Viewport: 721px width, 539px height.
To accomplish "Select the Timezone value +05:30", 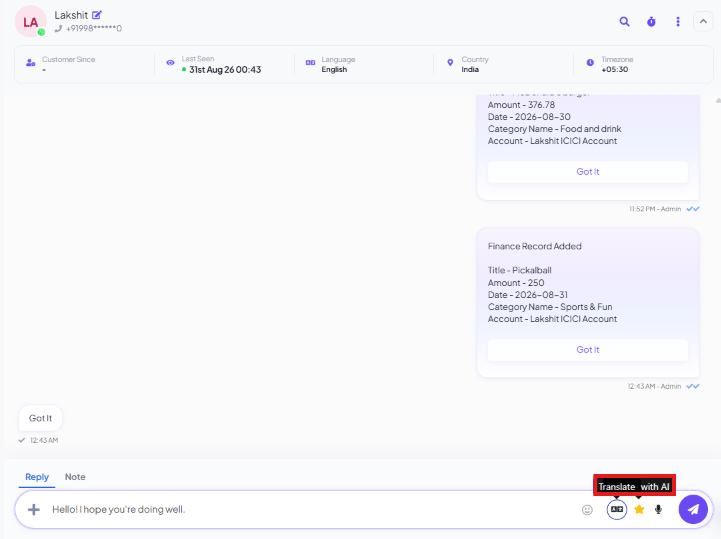I will point(615,69).
